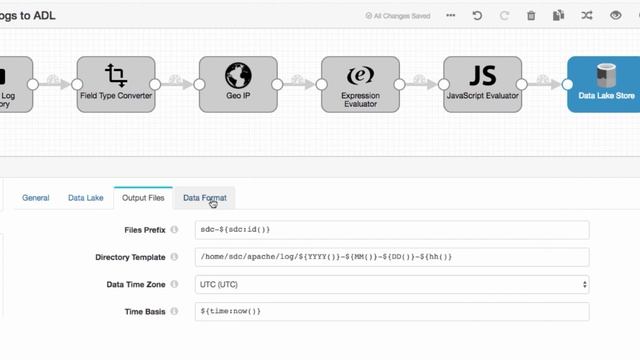Select the Data Lake Store destination
The height and width of the screenshot is (360, 640).
(604, 84)
